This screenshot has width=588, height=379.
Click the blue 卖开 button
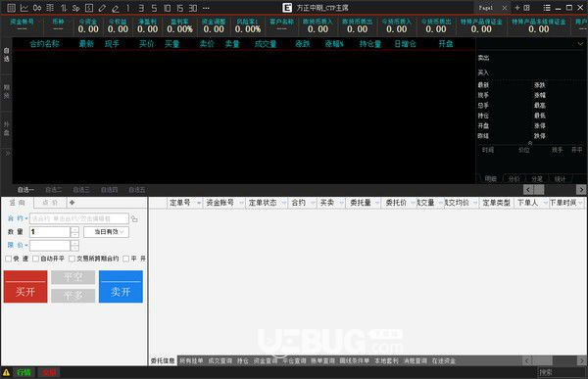pyautogui.click(x=121, y=286)
